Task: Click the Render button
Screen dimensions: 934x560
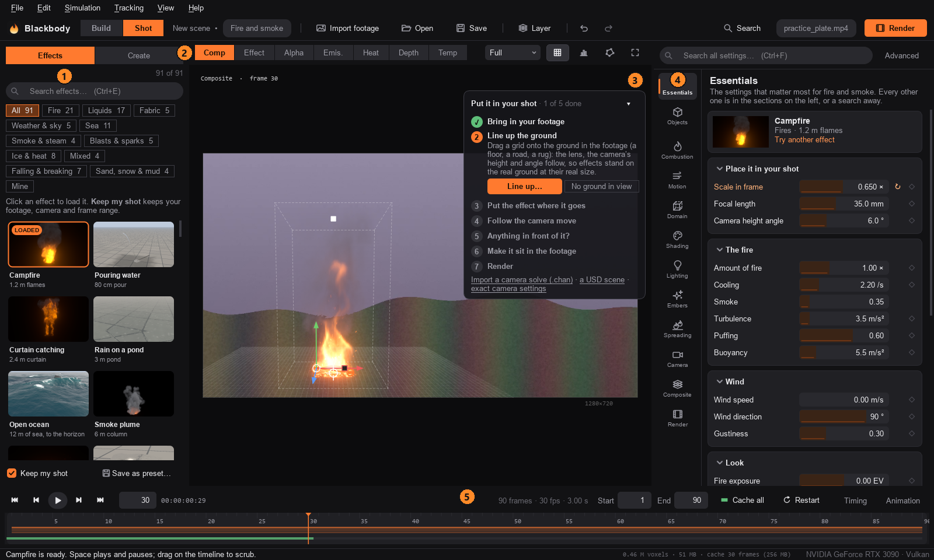Action: [x=895, y=28]
